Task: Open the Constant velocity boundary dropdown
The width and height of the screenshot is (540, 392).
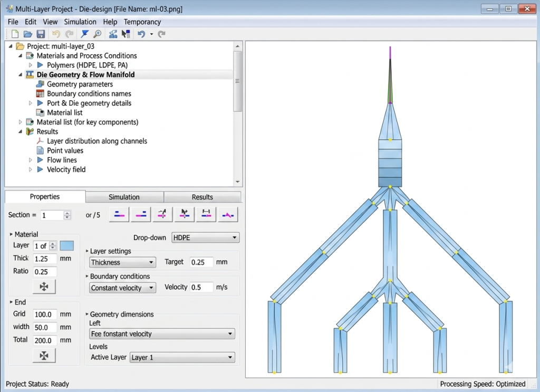Action: 122,288
